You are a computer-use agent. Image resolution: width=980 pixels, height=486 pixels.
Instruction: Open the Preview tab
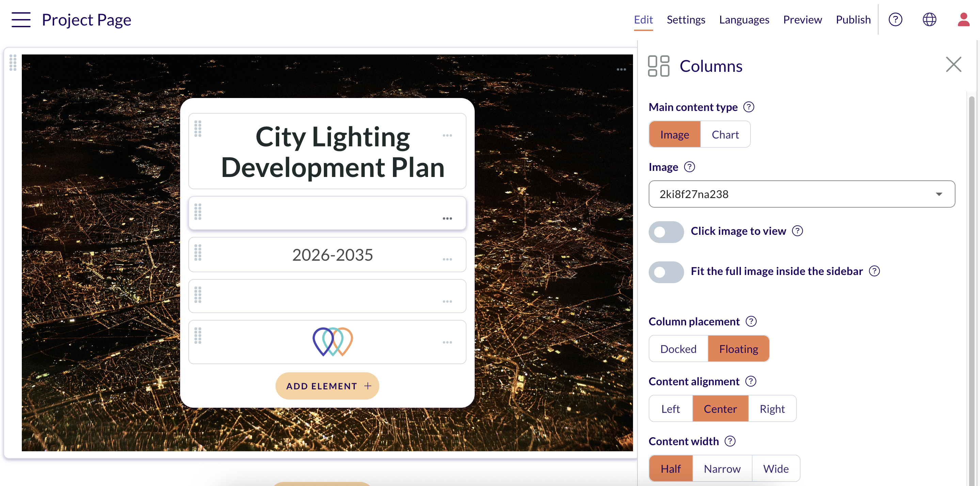tap(802, 20)
